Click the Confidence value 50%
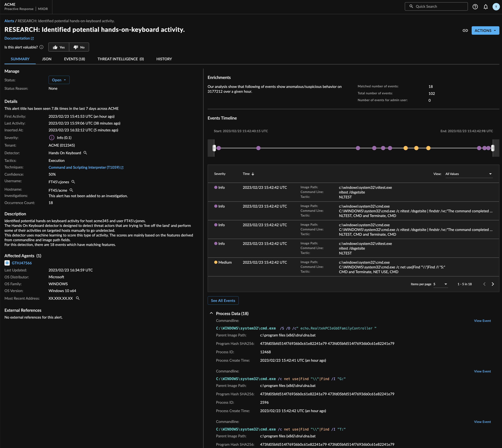The height and width of the screenshot is (448, 502). coord(52,174)
